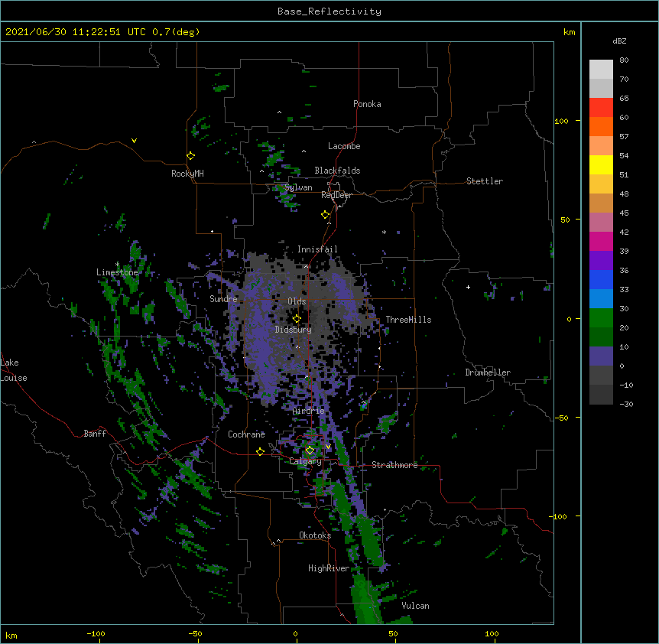Screen dimensions: 659x644
Task: Select the Innisfail city label
Action: [x=317, y=249]
